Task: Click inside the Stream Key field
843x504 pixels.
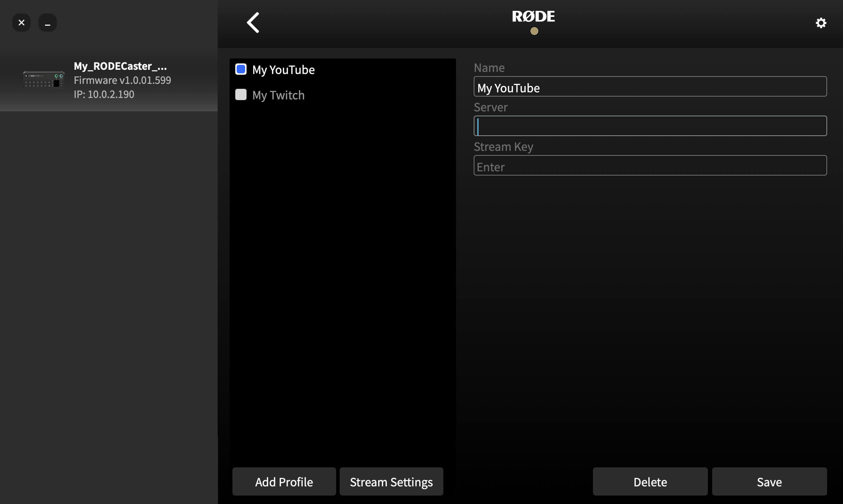Action: click(x=650, y=165)
